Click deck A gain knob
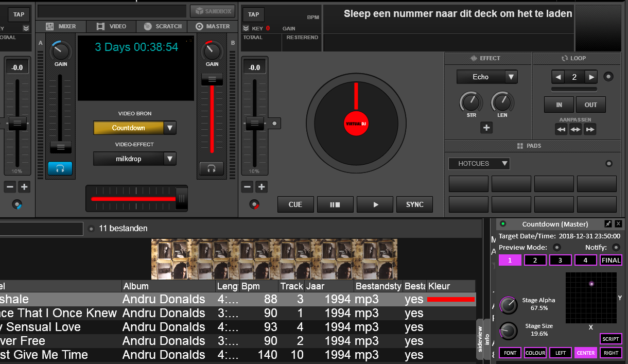Viewport: 628px width, 364px height. [61, 51]
